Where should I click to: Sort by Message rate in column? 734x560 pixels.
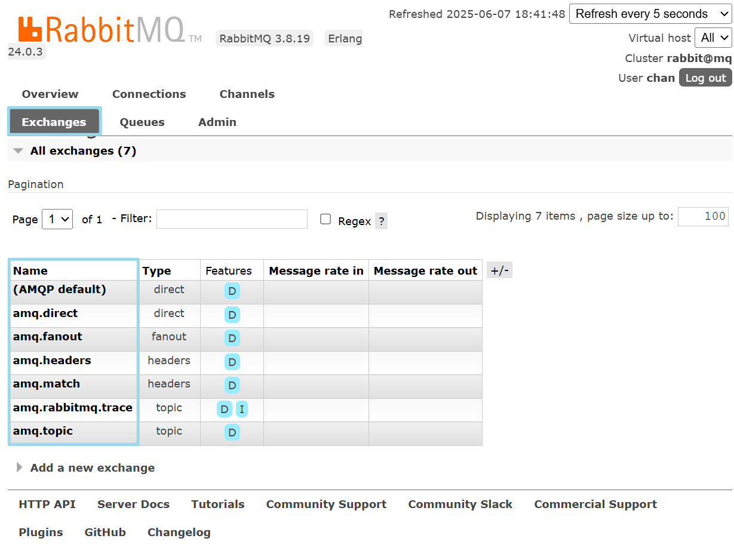tap(316, 271)
